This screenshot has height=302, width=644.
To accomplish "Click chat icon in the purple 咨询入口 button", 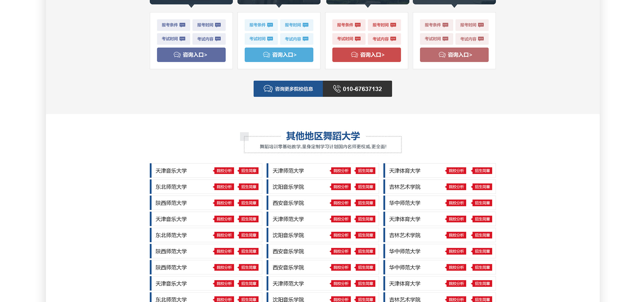I will [x=177, y=55].
